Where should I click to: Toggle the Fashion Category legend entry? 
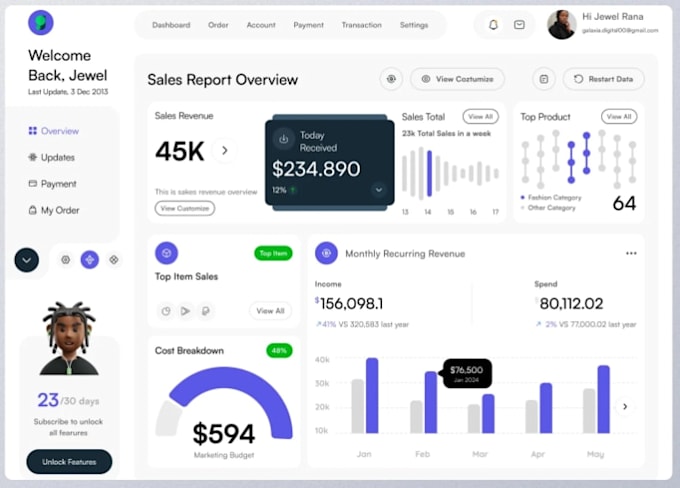(551, 197)
